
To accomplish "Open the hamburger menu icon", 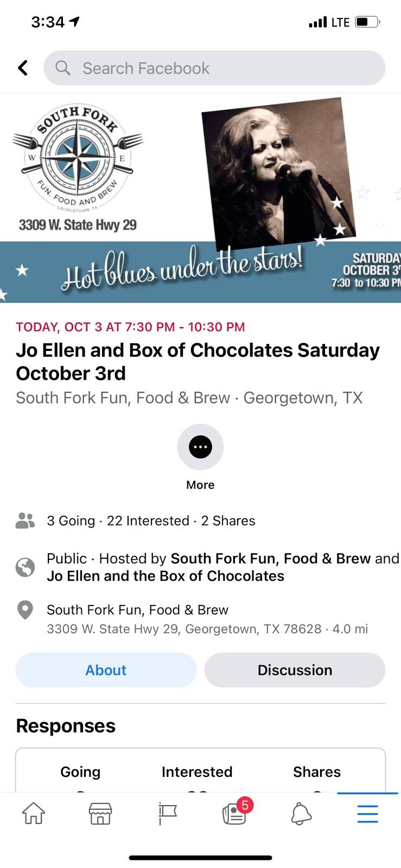I will [x=367, y=814].
